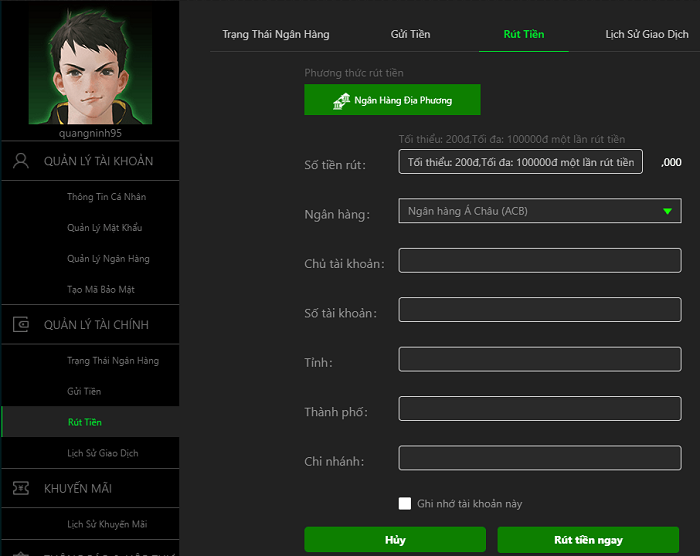Click the Số tiền rút input field
The width and height of the screenshot is (700, 556).
(520, 163)
